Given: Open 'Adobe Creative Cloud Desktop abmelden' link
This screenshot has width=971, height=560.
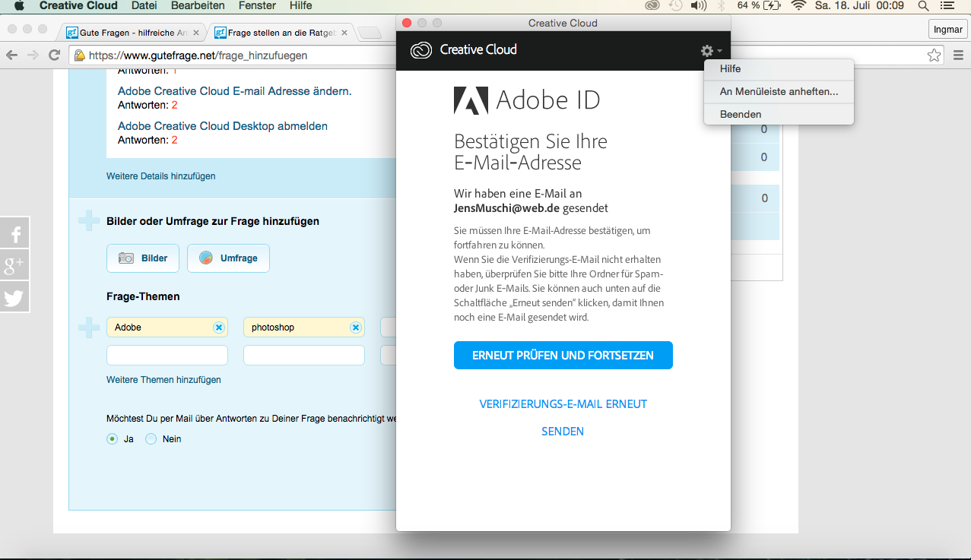Looking at the screenshot, I should click(x=223, y=126).
